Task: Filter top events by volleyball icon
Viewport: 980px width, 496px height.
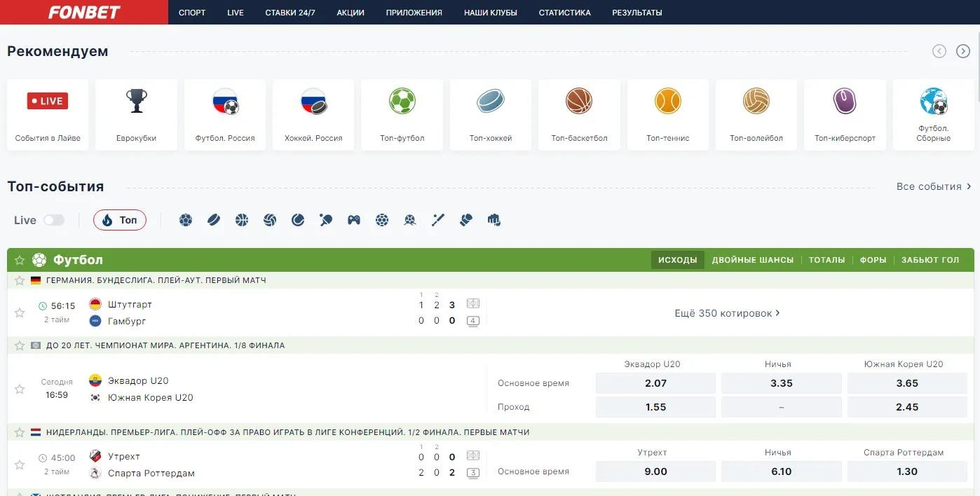Action: click(x=270, y=220)
